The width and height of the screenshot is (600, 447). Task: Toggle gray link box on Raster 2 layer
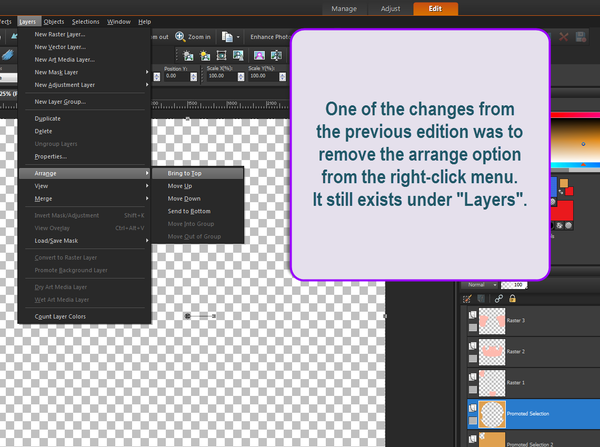click(473, 359)
